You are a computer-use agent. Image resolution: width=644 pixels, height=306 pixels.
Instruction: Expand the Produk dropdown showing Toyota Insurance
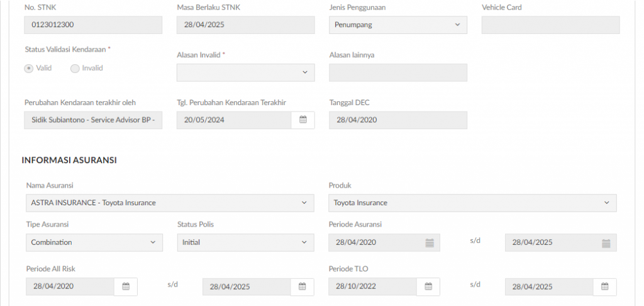[x=473, y=203]
